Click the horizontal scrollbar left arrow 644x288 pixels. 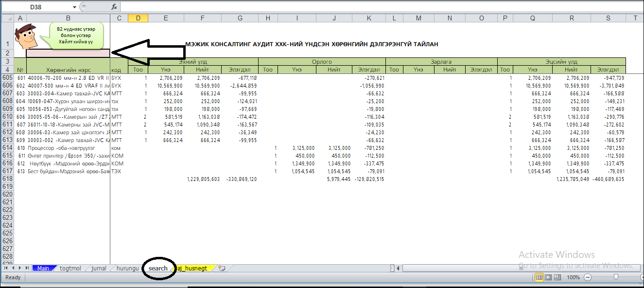(x=399, y=268)
